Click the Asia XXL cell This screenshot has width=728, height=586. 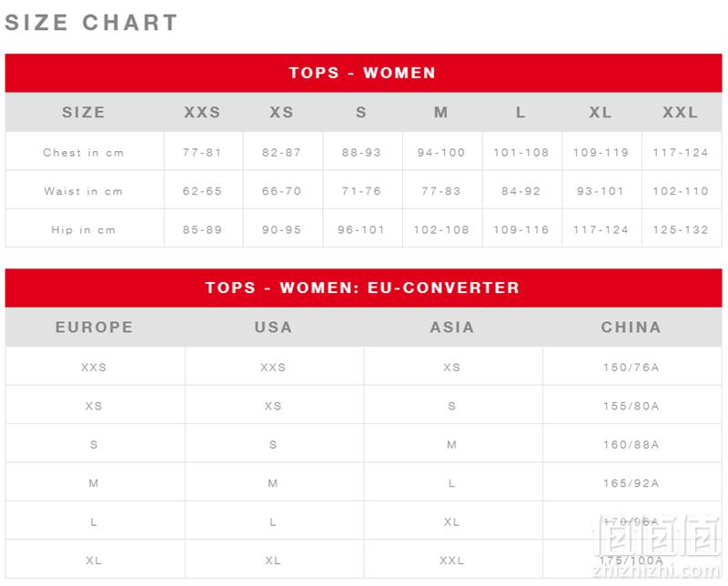pyautogui.click(x=452, y=561)
